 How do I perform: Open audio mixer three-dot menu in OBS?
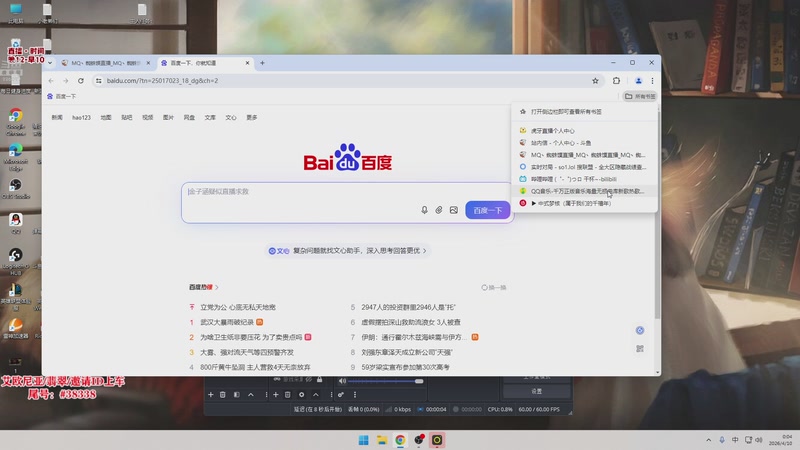tap(355, 394)
